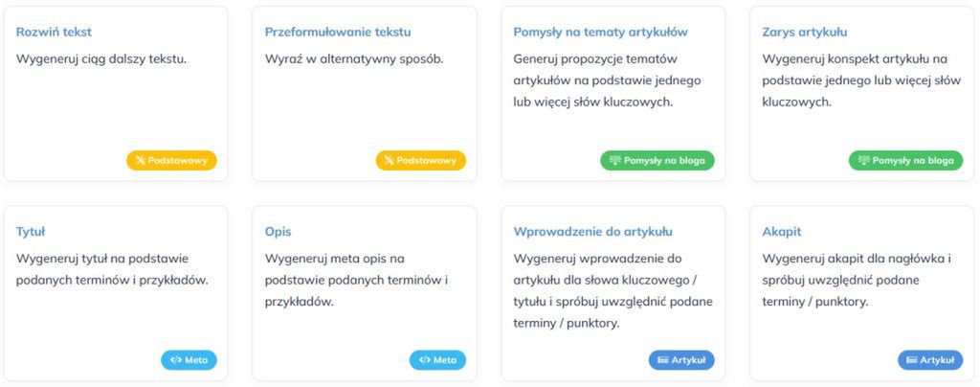Click the description "Wyraź w alternatywny sposób."
Viewport: 980px width, 387px height.
[354, 58]
